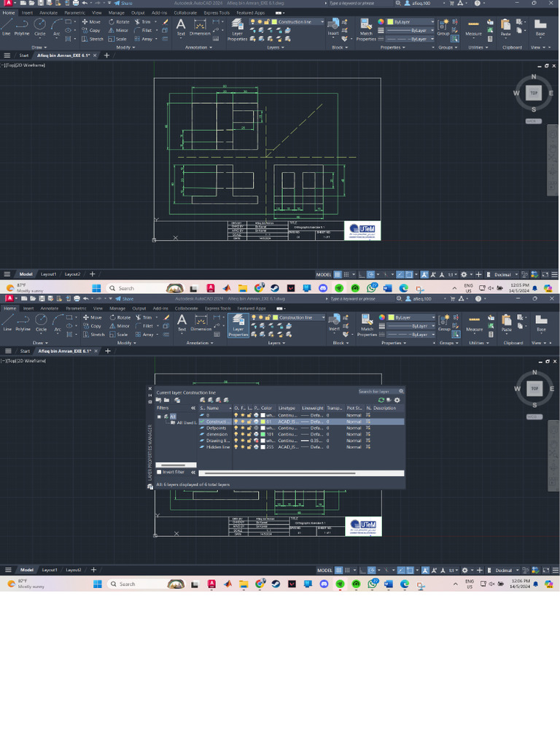This screenshot has width=560, height=747.
Task: Toggle On bulb for Hidden line layer
Action: (x=236, y=447)
